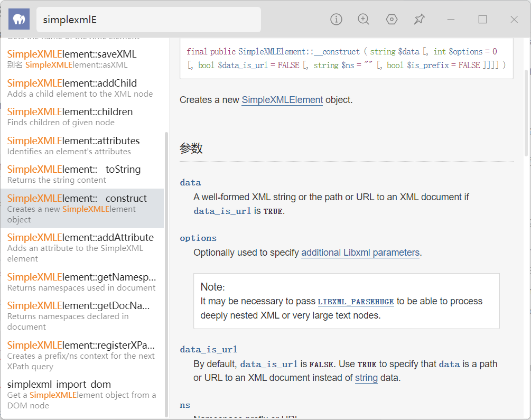Click 'Returns the string content' description
Image resolution: width=531 pixels, height=420 pixels.
(x=57, y=180)
